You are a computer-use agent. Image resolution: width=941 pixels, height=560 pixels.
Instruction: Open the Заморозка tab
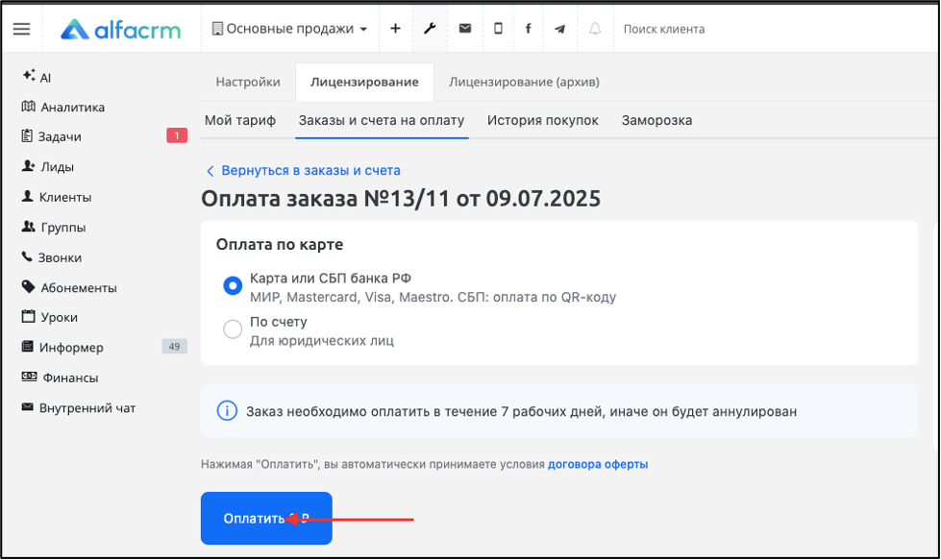tap(656, 120)
